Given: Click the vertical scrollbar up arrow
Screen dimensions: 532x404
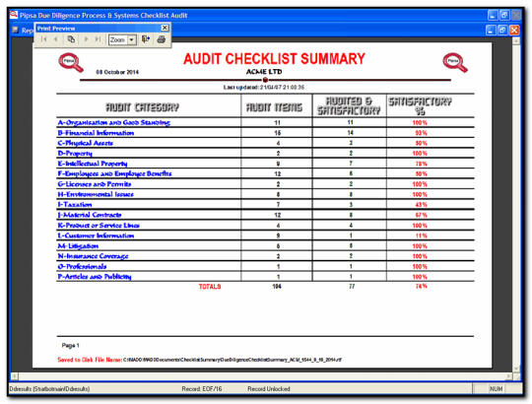Looking at the screenshot, I should click(516, 40).
